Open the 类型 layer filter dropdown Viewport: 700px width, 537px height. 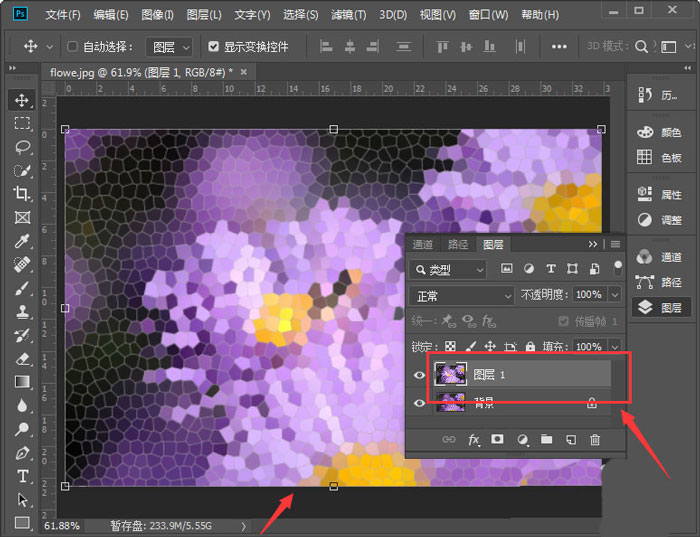pos(447,270)
